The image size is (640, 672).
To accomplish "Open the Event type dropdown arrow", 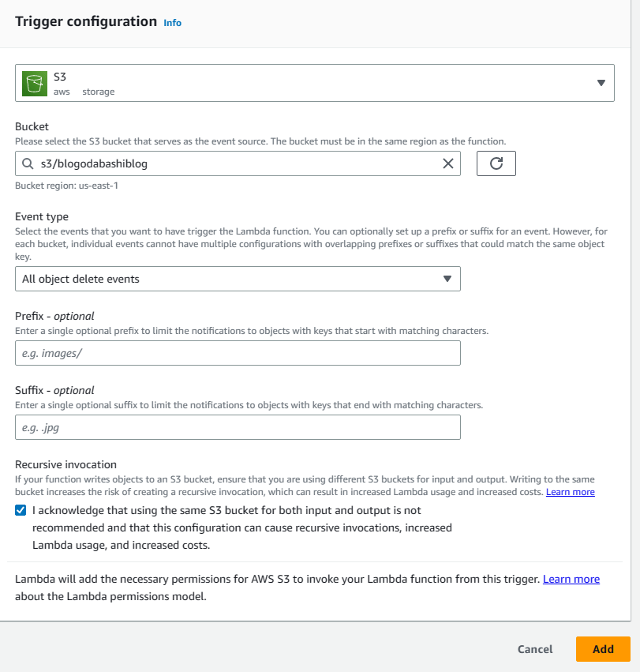I will [x=447, y=279].
